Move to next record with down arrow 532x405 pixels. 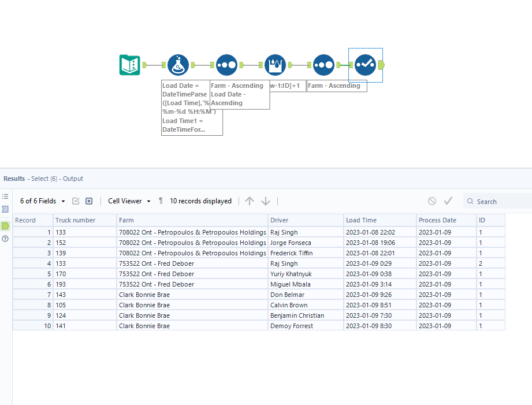pyautogui.click(x=266, y=201)
